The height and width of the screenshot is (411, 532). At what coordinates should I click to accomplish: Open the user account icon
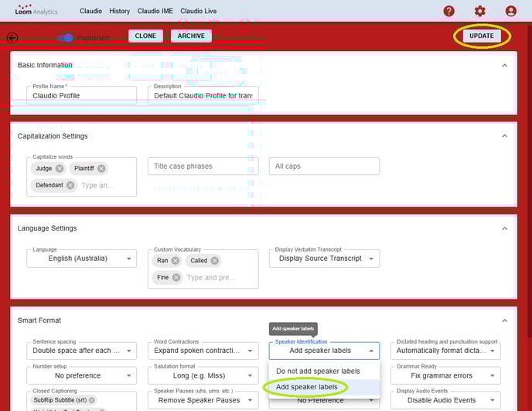(x=510, y=11)
